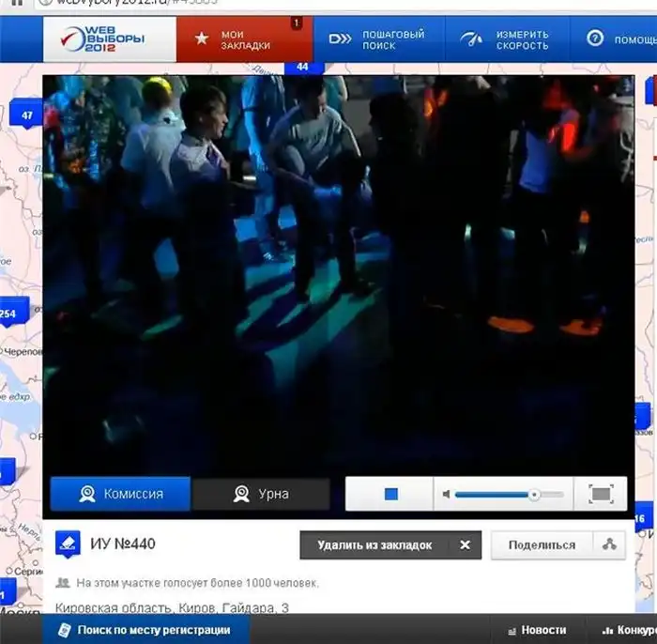Image resolution: width=657 pixels, height=644 pixels.
Task: Mute the video speaker icon
Action: (447, 494)
